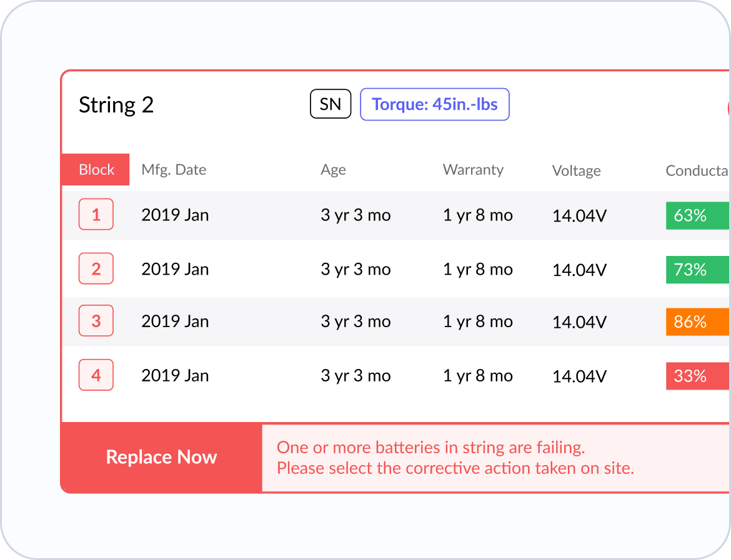Select block number 2 badge
731x560 pixels.
click(x=96, y=268)
